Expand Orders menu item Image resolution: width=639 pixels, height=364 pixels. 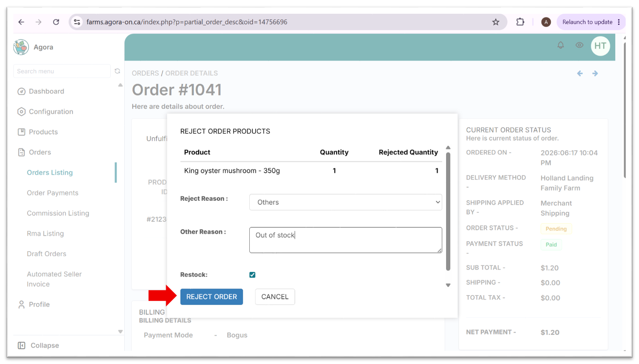point(40,152)
